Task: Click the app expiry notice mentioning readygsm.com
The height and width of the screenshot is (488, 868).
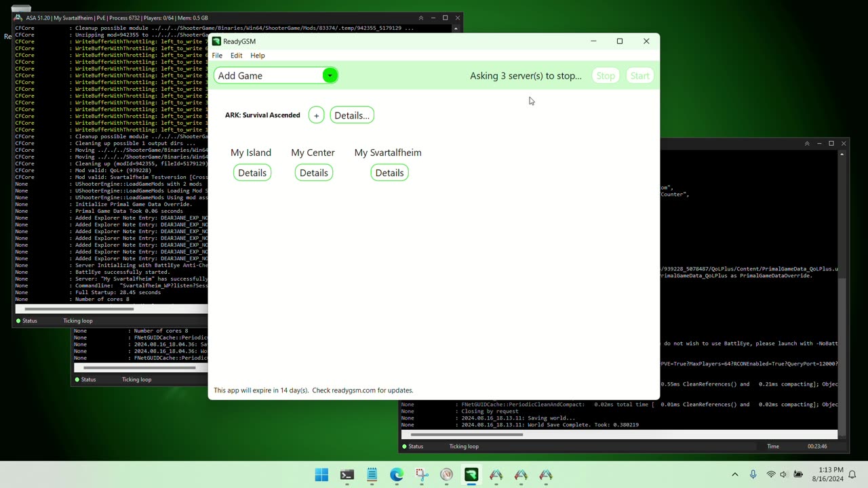Action: tap(313, 390)
